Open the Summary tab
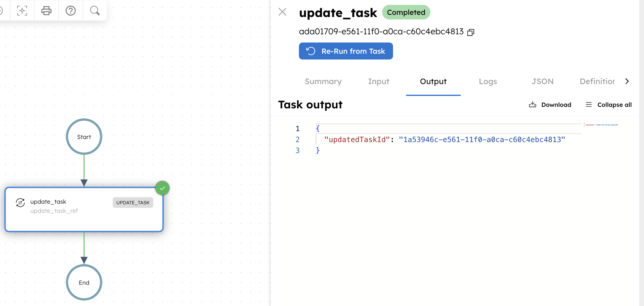Image resolution: width=644 pixels, height=306 pixels. [x=323, y=81]
